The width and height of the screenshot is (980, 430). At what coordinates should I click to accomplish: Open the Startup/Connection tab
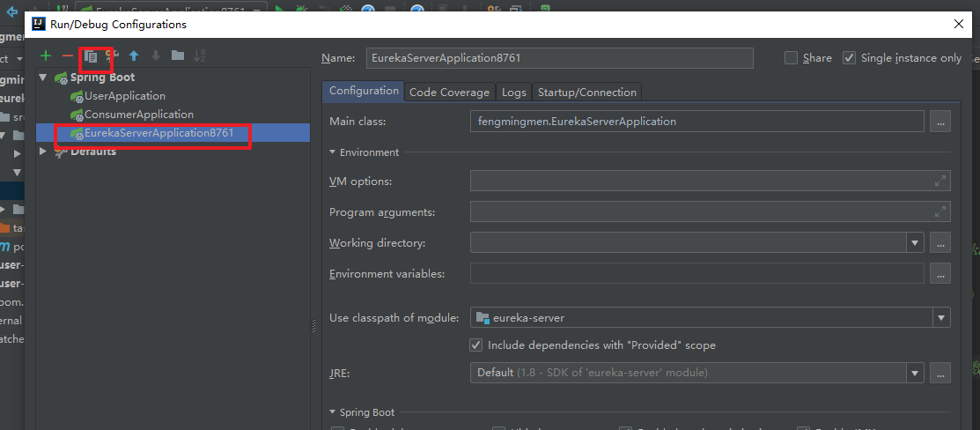click(x=586, y=92)
